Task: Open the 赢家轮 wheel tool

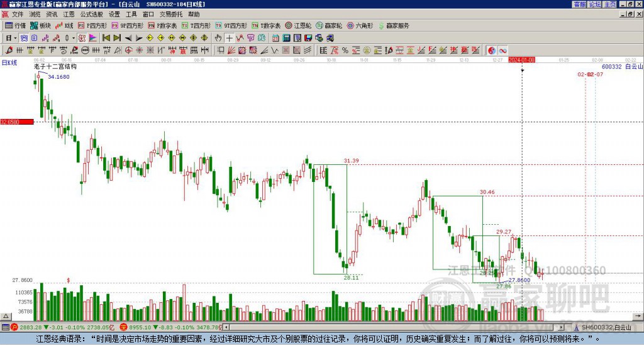Action: click(x=329, y=25)
